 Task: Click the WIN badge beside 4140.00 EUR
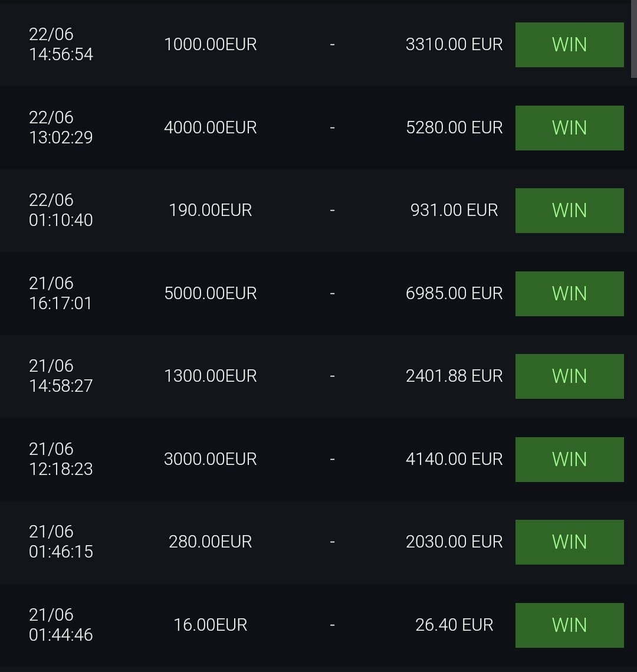pyautogui.click(x=569, y=460)
